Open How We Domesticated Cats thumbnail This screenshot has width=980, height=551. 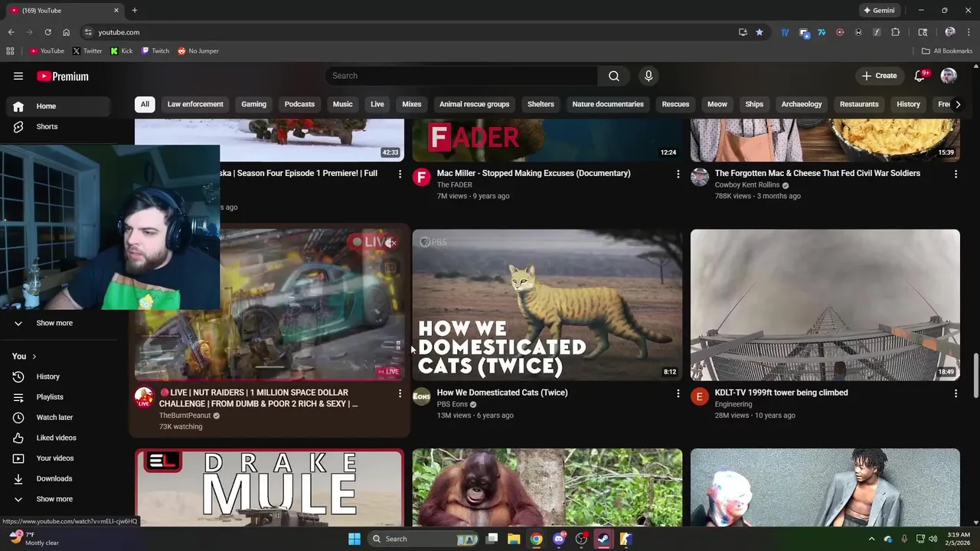click(547, 305)
